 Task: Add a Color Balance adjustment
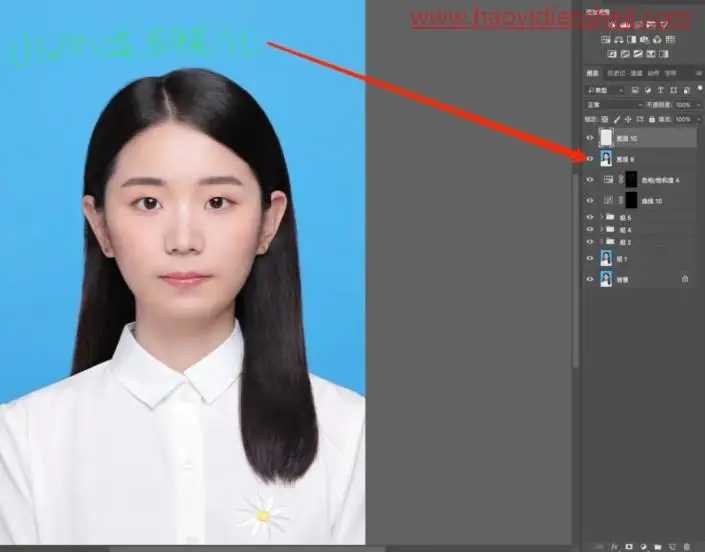pyautogui.click(x=619, y=40)
